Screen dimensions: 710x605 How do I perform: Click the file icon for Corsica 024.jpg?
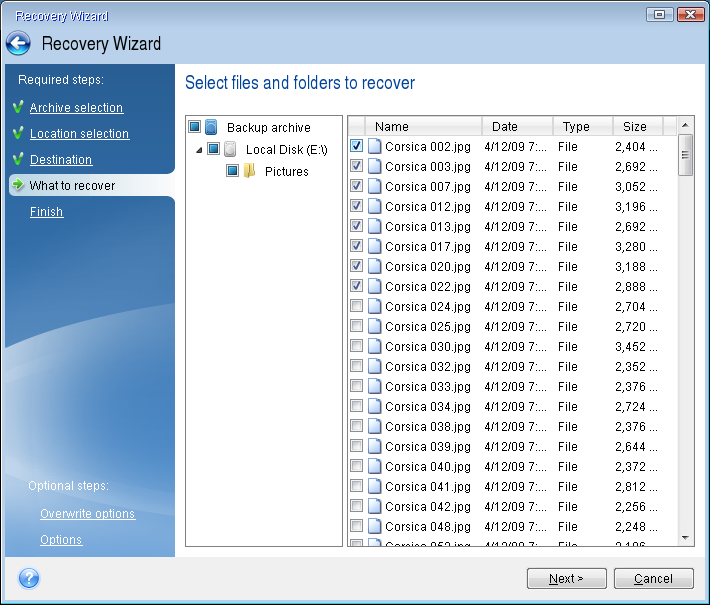374,306
